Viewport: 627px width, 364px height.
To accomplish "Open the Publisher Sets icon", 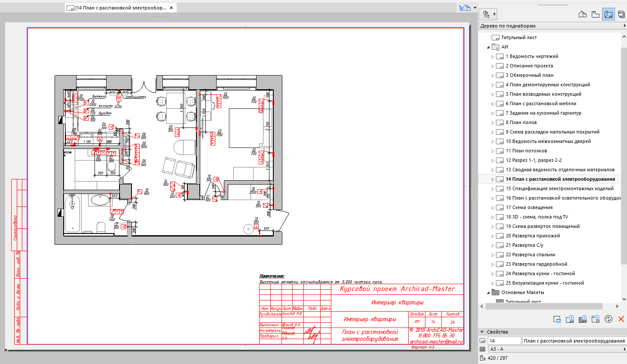I will pos(621,14).
